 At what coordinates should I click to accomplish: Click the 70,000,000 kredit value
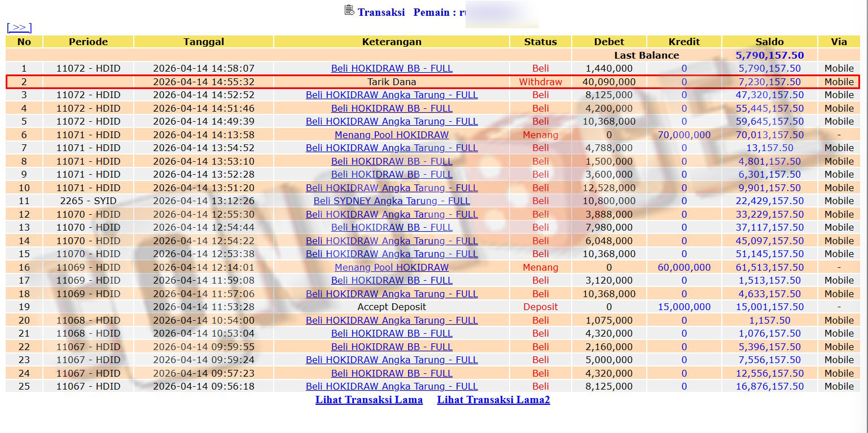click(684, 135)
